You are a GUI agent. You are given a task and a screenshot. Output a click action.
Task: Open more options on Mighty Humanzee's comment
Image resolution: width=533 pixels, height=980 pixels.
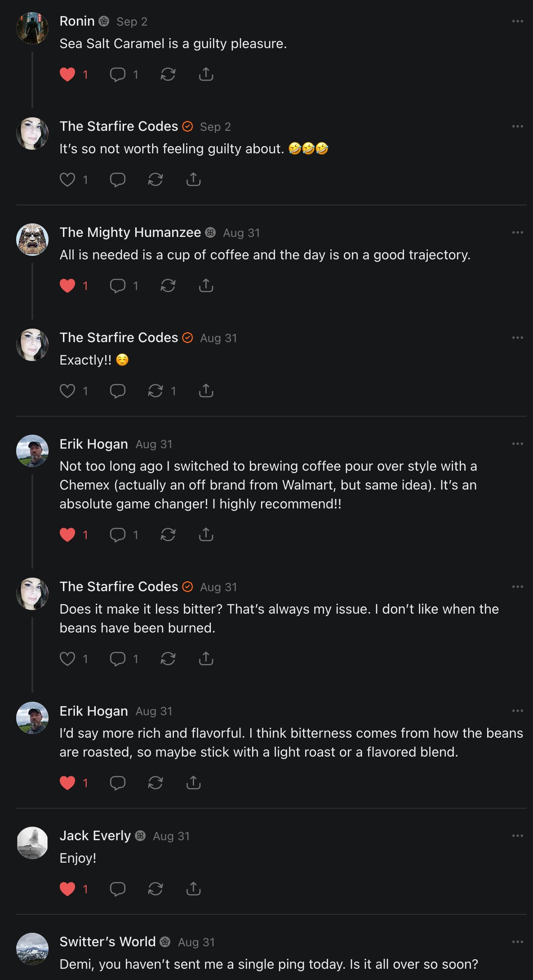pyautogui.click(x=517, y=232)
